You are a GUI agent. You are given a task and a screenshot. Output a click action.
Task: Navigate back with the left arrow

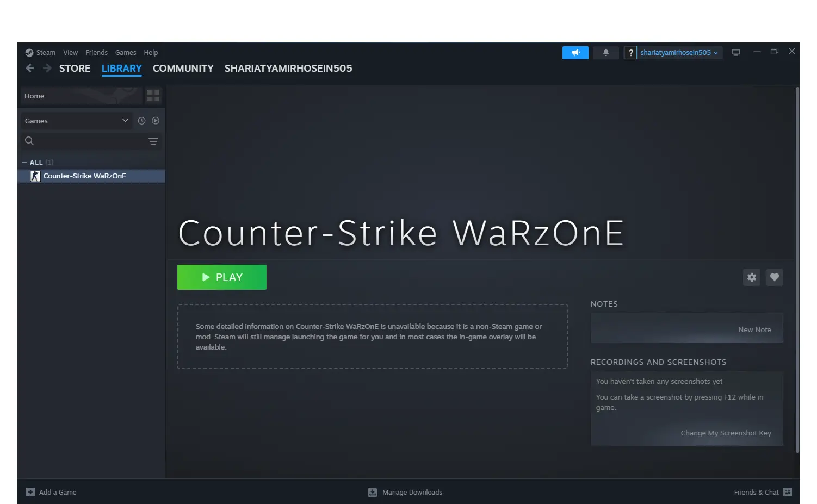[x=30, y=68]
